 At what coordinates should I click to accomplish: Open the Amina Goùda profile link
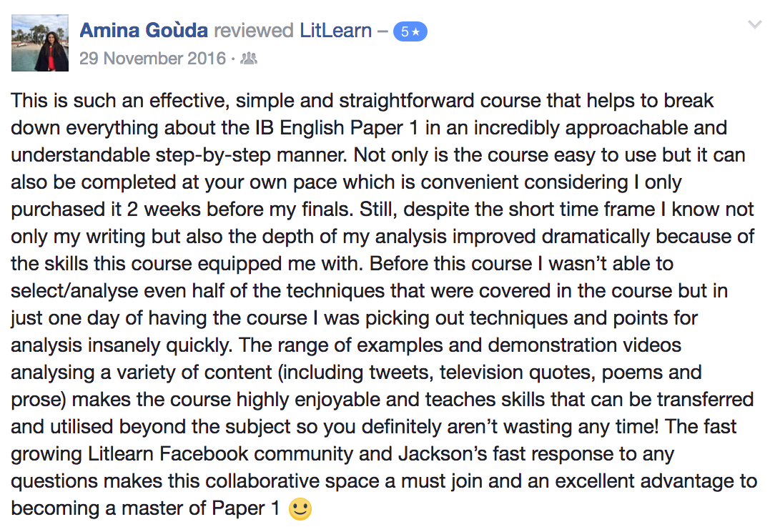tap(143, 31)
